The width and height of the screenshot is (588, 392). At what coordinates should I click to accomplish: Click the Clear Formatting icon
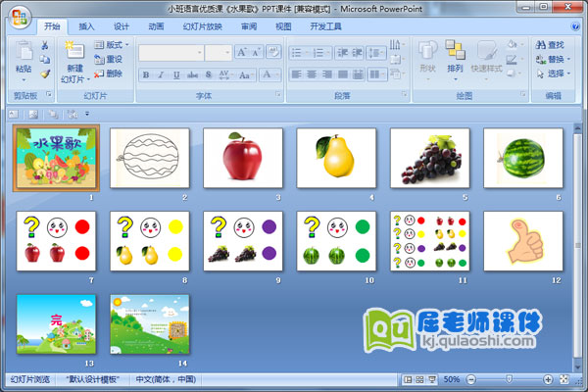(273, 52)
